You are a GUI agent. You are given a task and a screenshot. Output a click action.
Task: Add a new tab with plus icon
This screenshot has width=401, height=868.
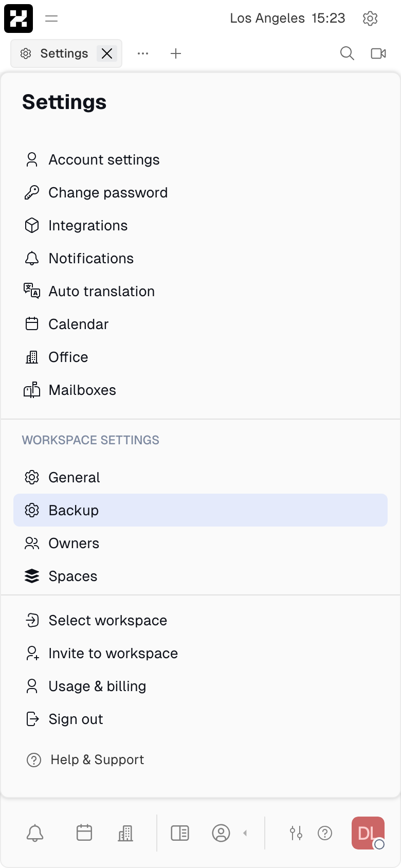pyautogui.click(x=176, y=53)
